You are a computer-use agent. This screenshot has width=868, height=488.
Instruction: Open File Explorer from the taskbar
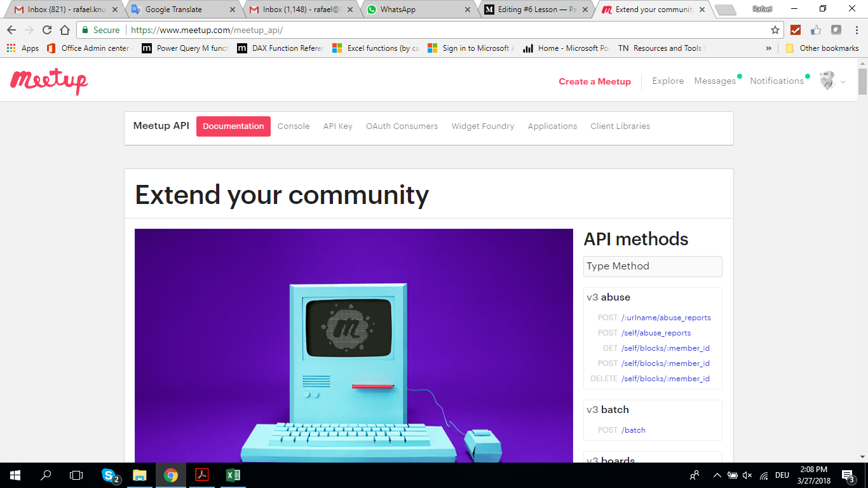[140, 475]
